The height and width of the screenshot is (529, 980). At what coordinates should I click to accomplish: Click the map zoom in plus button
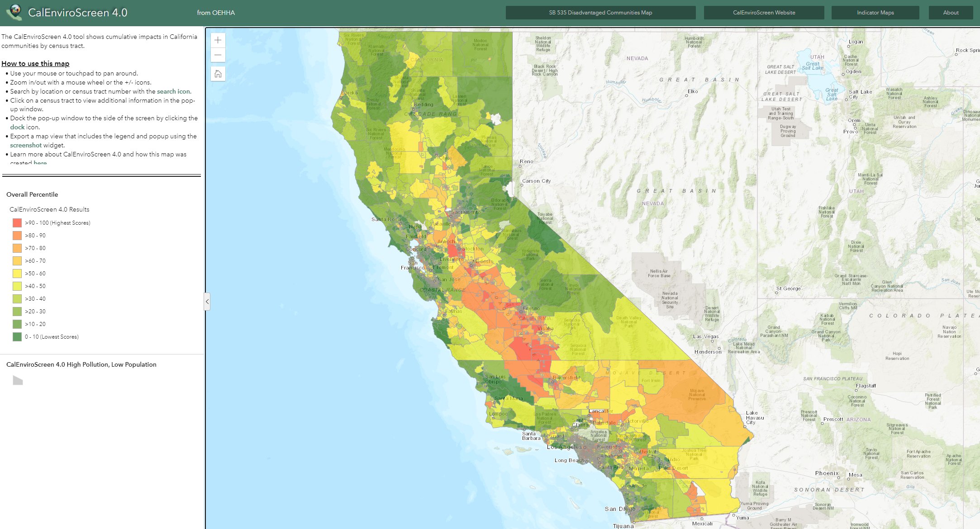point(218,40)
